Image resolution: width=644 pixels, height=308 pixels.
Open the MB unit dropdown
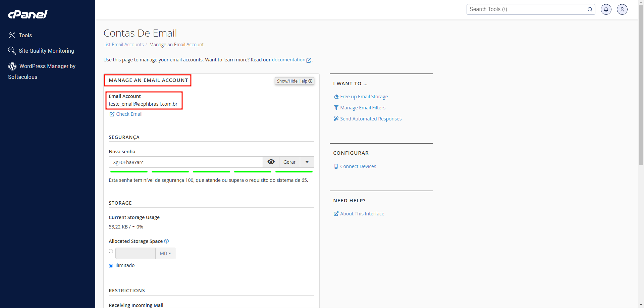(x=165, y=253)
